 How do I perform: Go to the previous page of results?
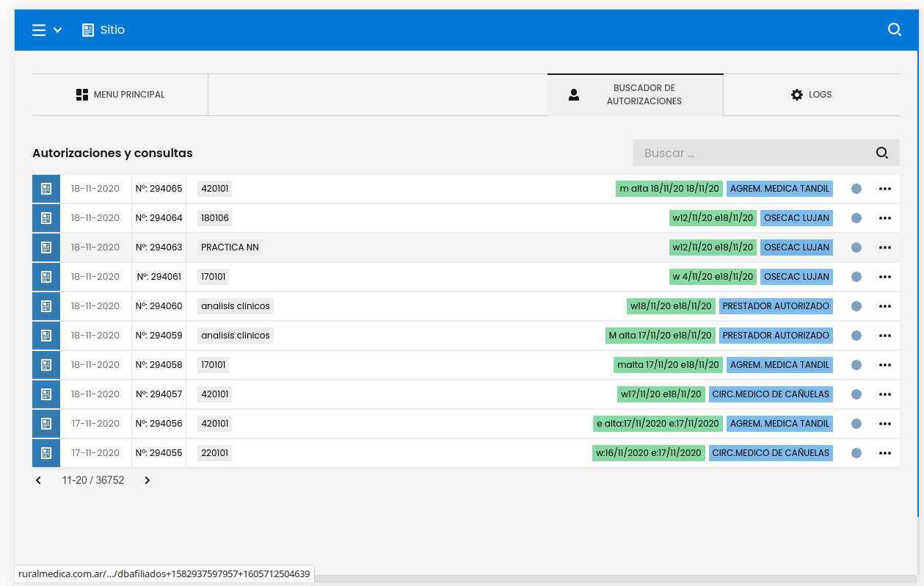[39, 480]
